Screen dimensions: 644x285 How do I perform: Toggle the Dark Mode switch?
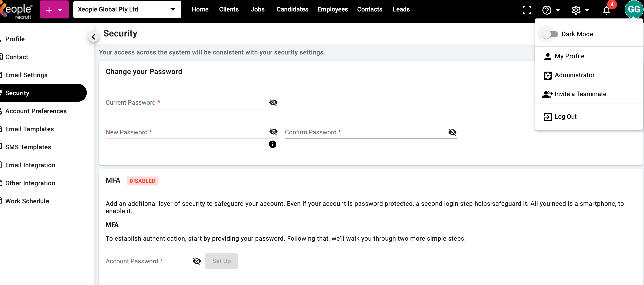[x=550, y=34]
